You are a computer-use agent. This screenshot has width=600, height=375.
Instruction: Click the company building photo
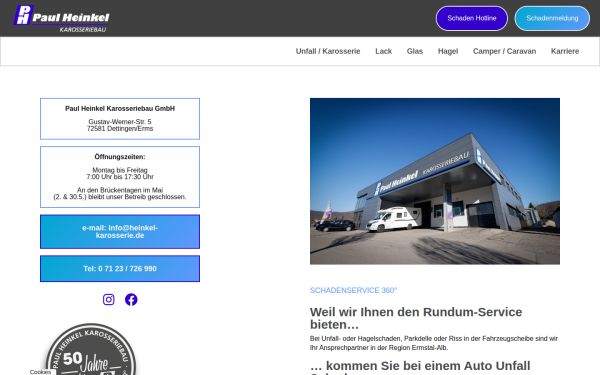(435, 181)
